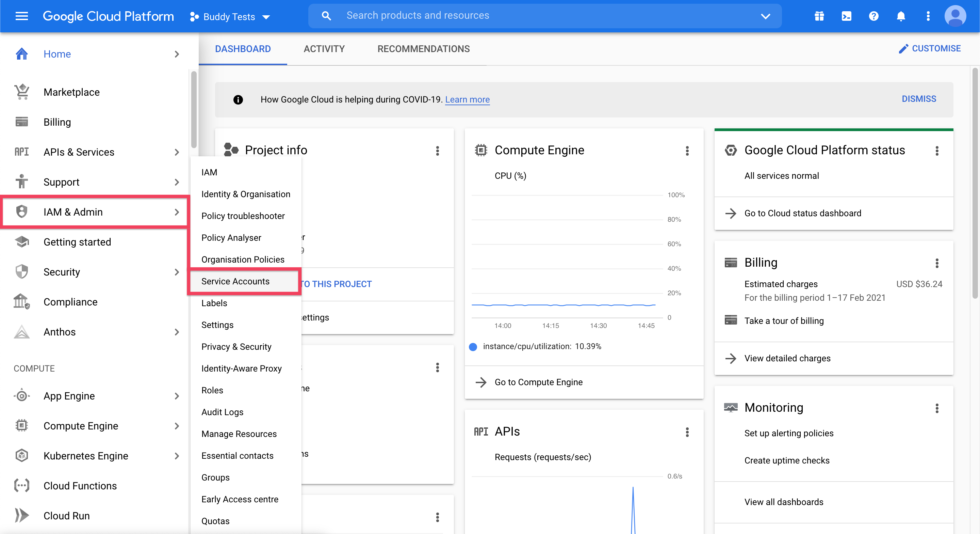980x534 pixels.
Task: Open the hamburger navigation menu
Action: coord(22,16)
